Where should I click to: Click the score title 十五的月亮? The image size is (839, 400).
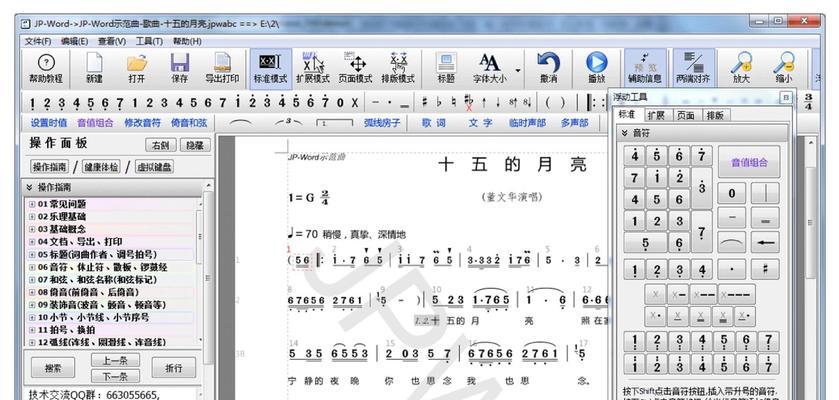[513, 165]
